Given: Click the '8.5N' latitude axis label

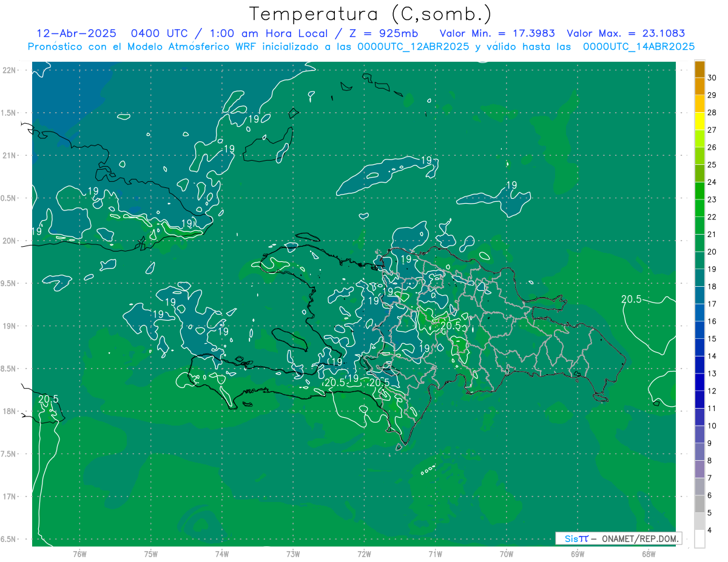Looking at the screenshot, I should tap(9, 369).
